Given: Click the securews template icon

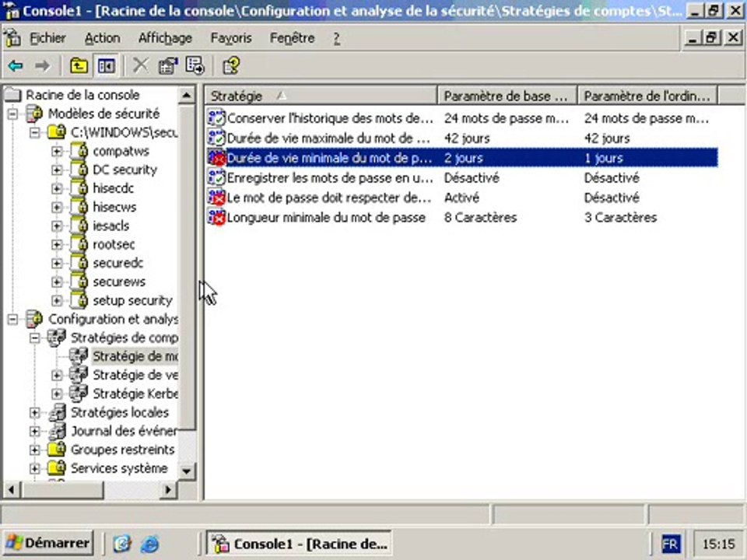Looking at the screenshot, I should coord(79,282).
